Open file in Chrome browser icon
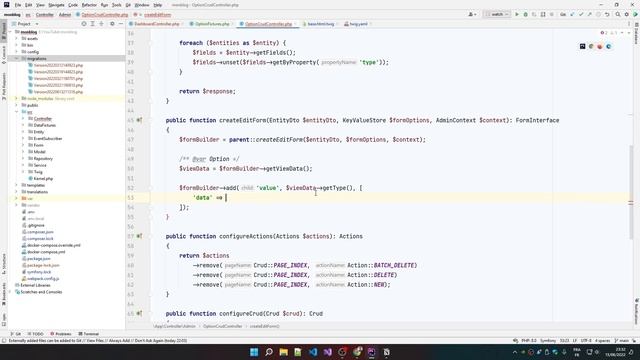This screenshot has height=360, width=640. [x=591, y=47]
